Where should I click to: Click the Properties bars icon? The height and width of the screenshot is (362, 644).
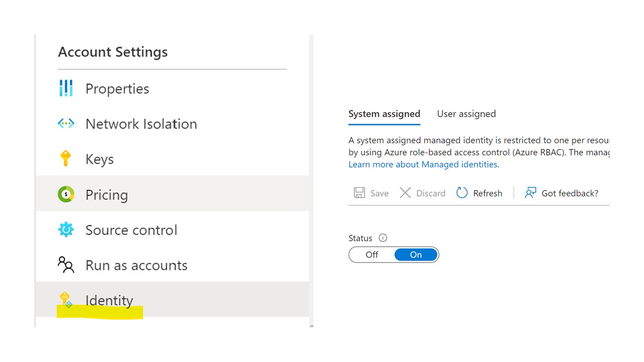point(66,88)
